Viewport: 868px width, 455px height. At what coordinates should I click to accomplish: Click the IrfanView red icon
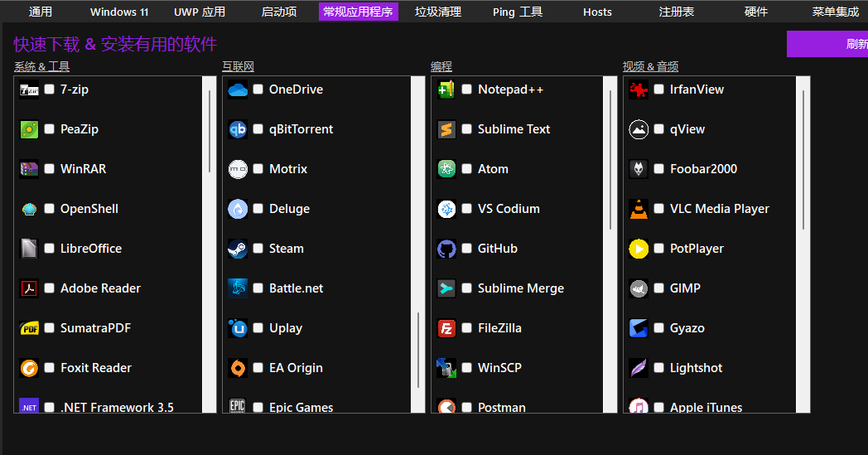(639, 90)
